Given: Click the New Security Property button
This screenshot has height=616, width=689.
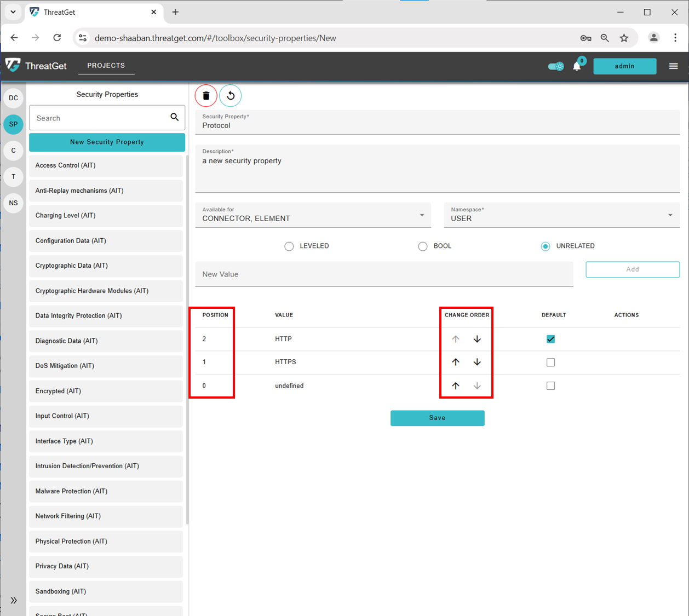Looking at the screenshot, I should [107, 142].
